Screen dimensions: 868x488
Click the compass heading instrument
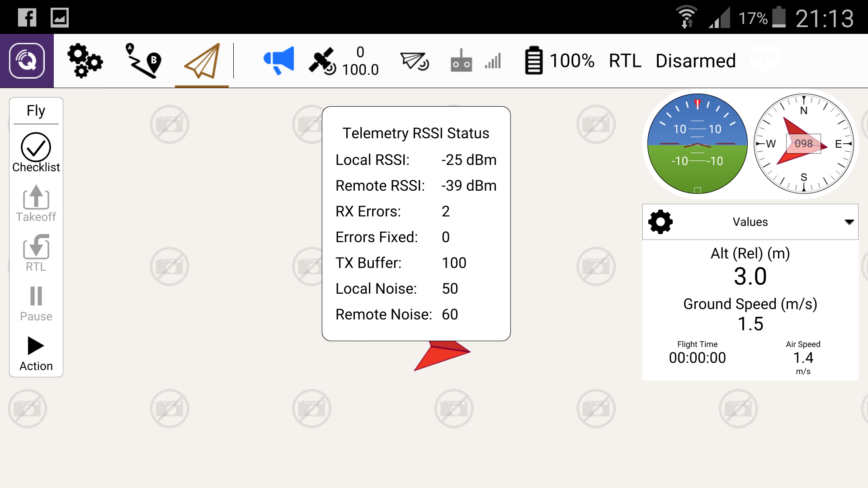coord(803,144)
